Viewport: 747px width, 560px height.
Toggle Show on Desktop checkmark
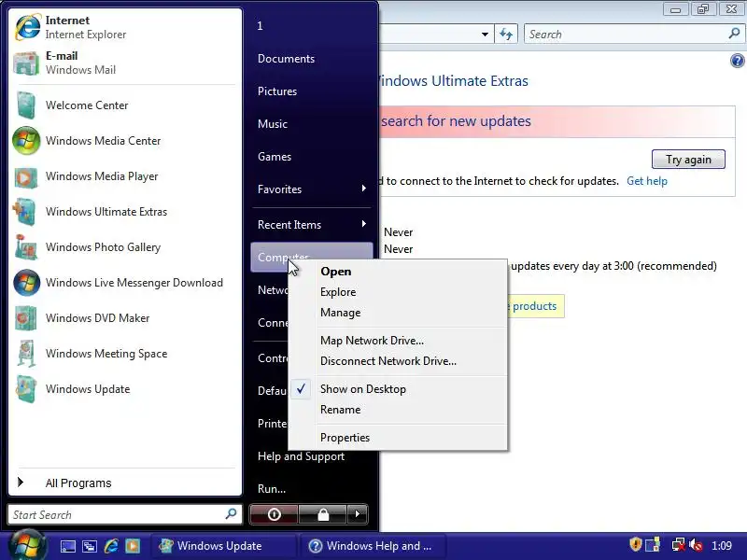click(301, 389)
